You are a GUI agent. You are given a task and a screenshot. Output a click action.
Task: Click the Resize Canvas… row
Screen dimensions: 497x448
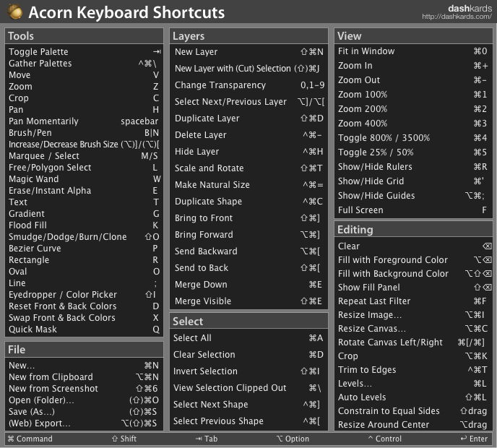pyautogui.click(x=413, y=329)
